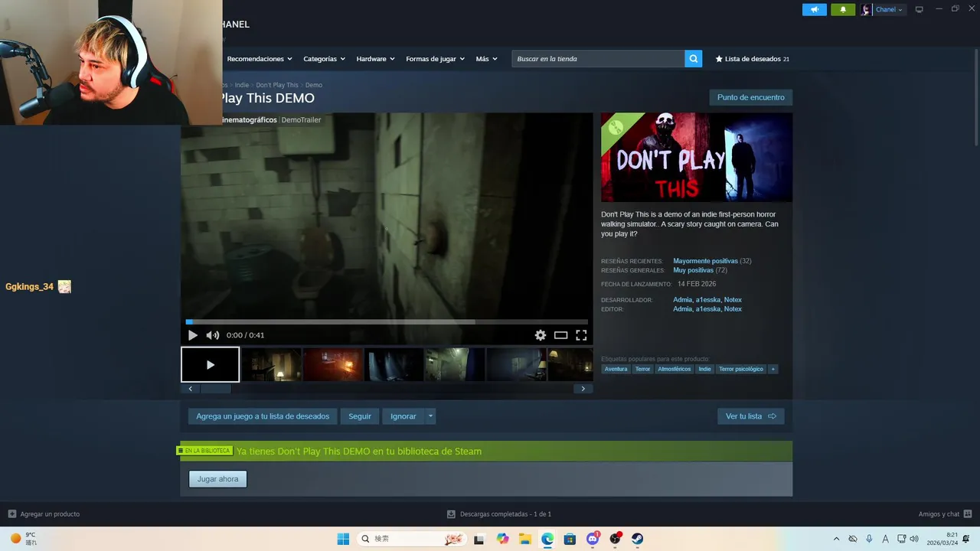Click 'Agregar un producto' in footer
The height and width of the screenshot is (551, 980).
(x=44, y=514)
